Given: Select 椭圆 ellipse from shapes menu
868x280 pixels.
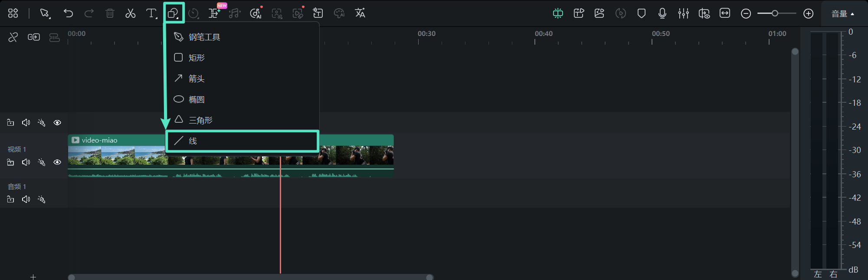Looking at the screenshot, I should 242,99.
